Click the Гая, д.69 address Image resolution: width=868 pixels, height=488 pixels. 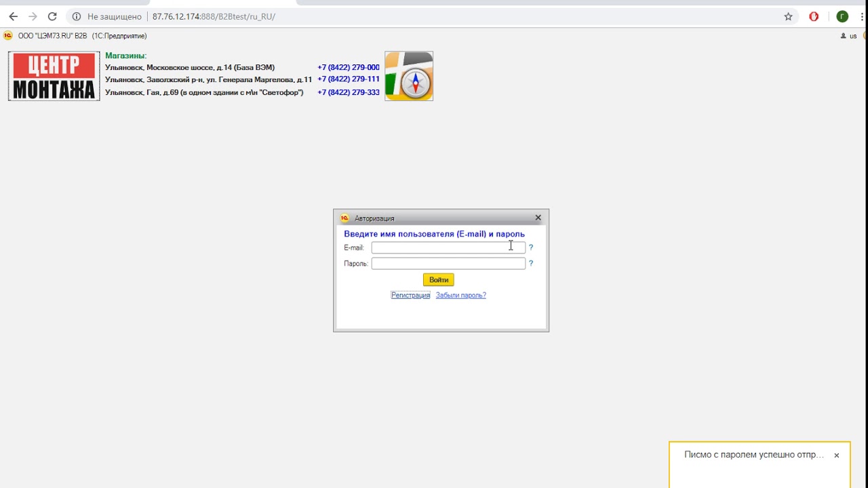pos(204,92)
